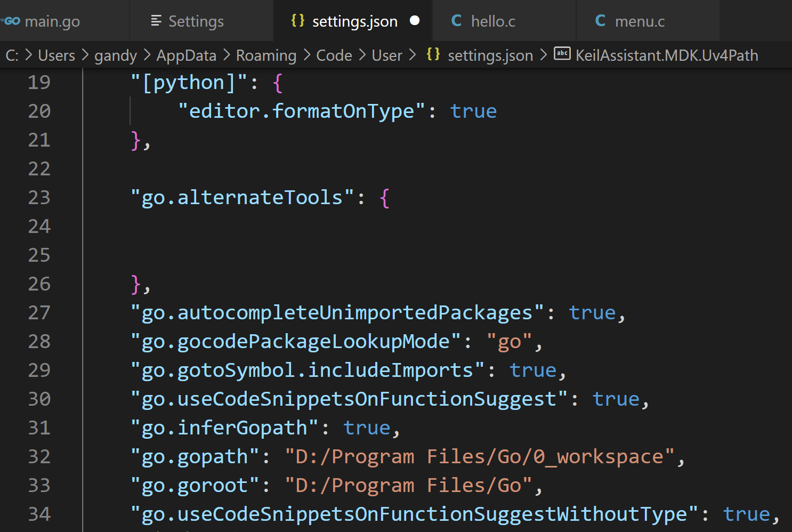The image size is (792, 532).
Task: Click the braces icon in breadcrumb path
Action: tap(433, 54)
